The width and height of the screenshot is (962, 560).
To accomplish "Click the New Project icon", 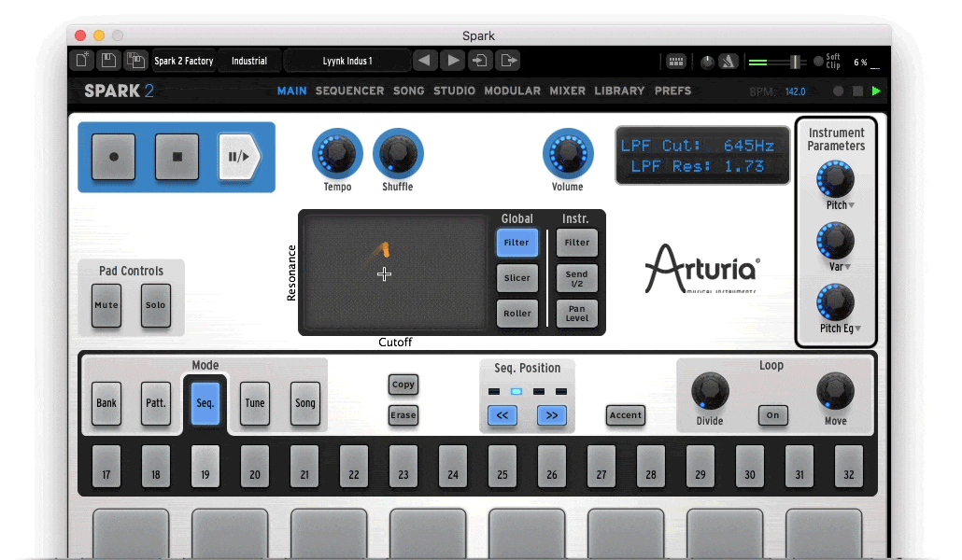I will point(82,60).
